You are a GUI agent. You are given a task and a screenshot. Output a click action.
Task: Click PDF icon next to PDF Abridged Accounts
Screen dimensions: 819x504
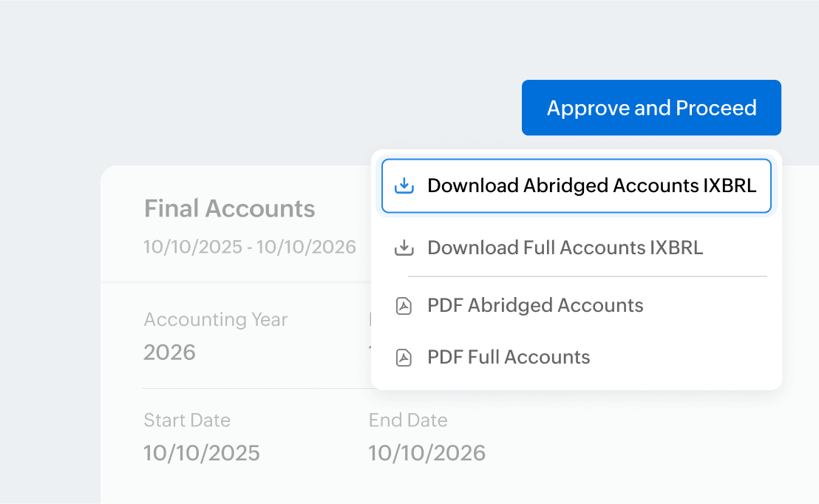(404, 306)
